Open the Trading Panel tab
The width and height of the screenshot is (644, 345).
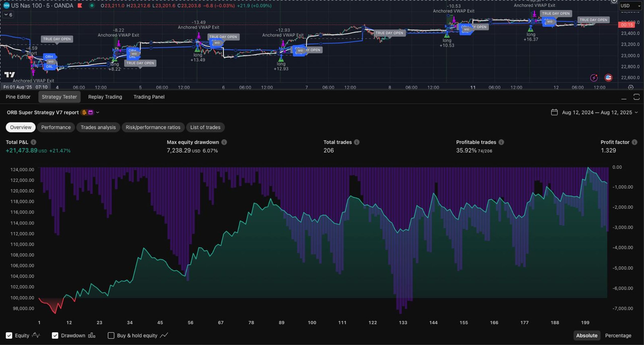click(x=149, y=97)
